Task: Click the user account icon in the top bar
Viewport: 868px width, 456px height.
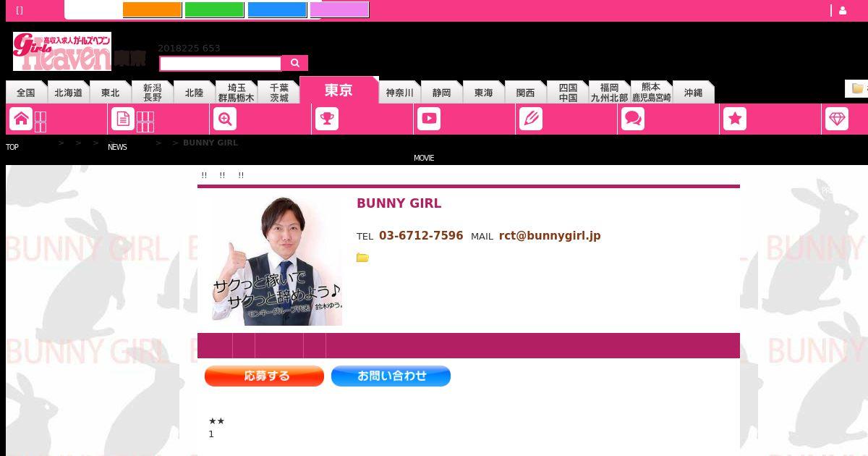Action: point(843,10)
